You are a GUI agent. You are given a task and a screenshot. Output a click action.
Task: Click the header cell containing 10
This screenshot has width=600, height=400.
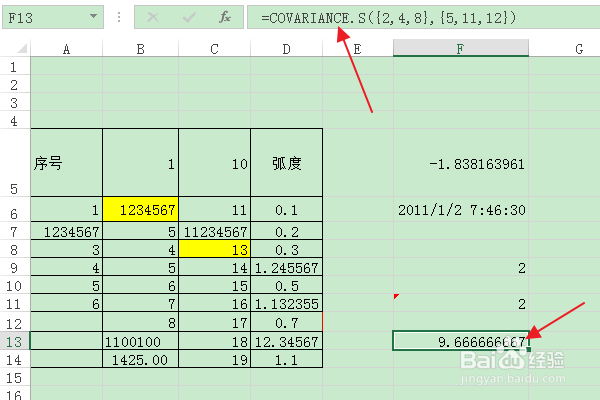coord(214,163)
